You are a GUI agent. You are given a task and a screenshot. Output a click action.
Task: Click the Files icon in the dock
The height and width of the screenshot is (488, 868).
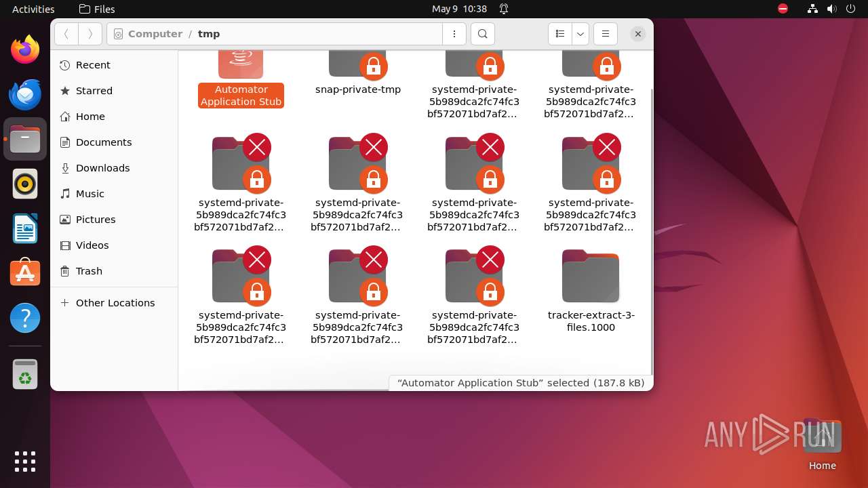click(x=25, y=139)
